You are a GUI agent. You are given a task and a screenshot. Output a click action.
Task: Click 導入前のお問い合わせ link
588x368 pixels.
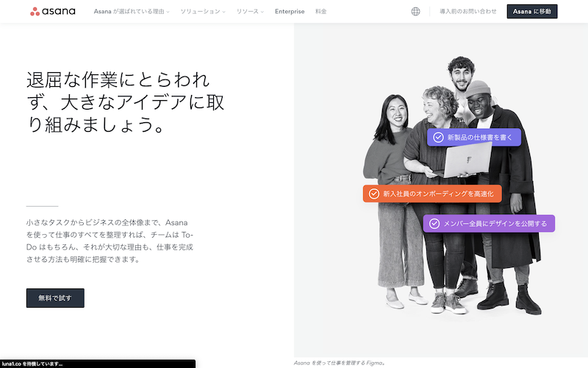pos(468,12)
